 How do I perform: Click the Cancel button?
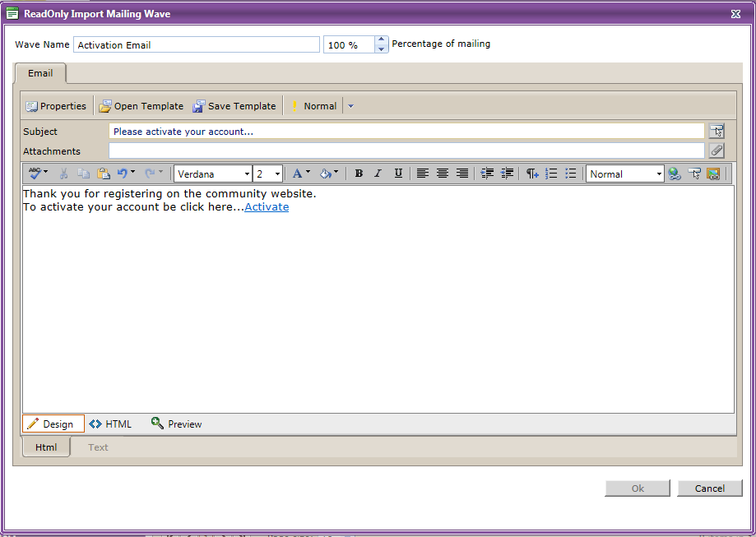pos(710,488)
